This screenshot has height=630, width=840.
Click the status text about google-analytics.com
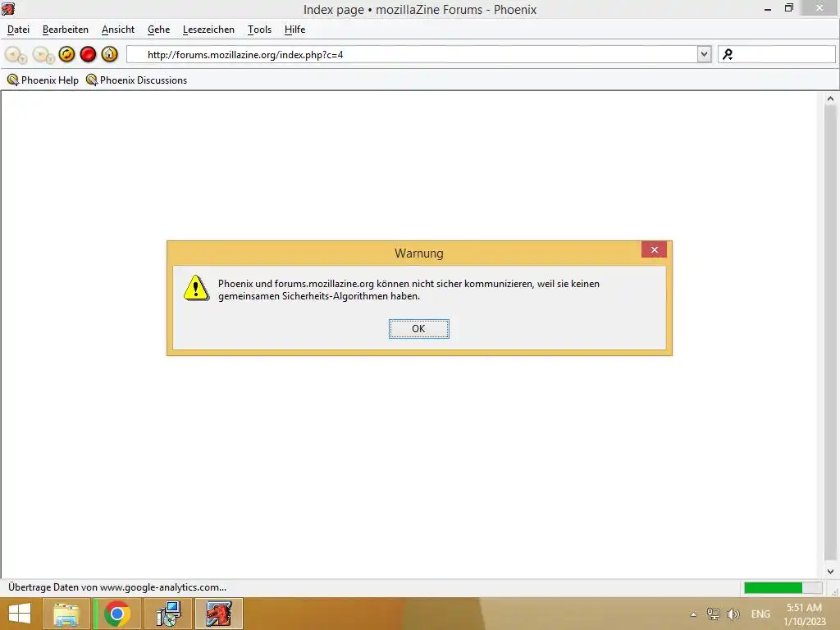coord(117,587)
